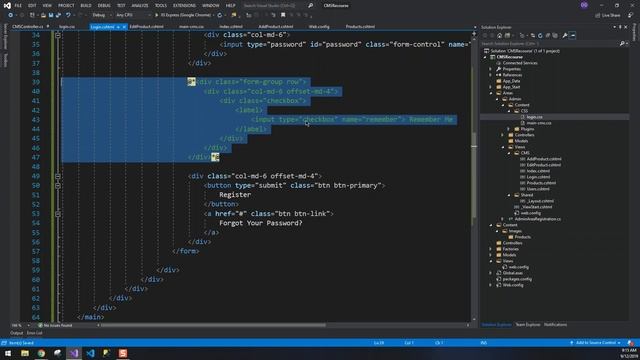The height and width of the screenshot is (360, 640).
Task: Click the Solution Explorer search magnifier icon
Action: pos(622,43)
